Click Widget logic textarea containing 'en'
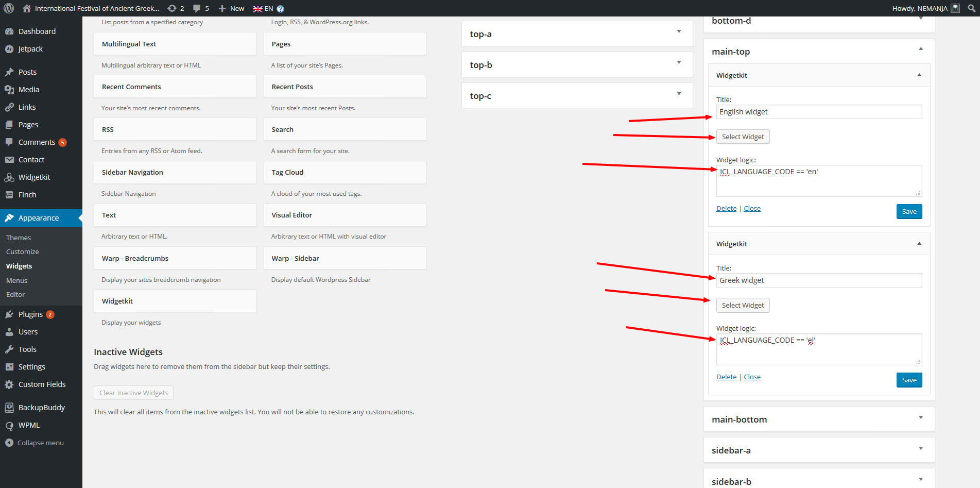The image size is (980, 488). (x=819, y=181)
